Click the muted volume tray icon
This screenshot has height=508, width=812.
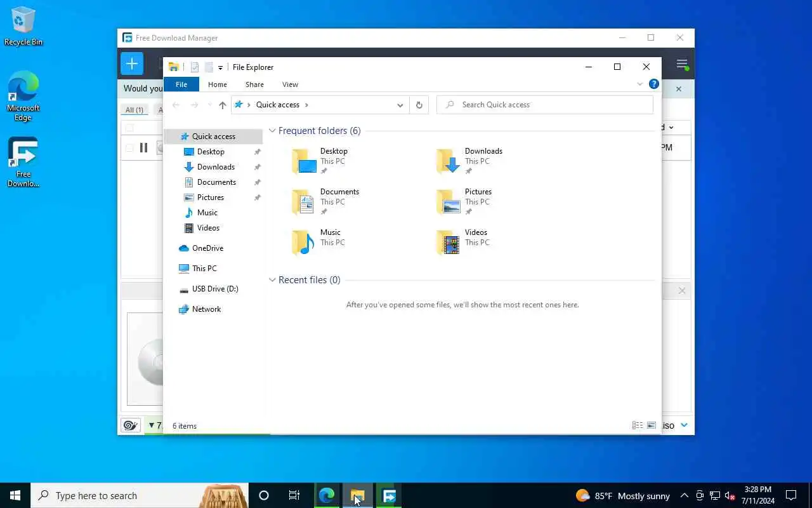[x=730, y=495]
